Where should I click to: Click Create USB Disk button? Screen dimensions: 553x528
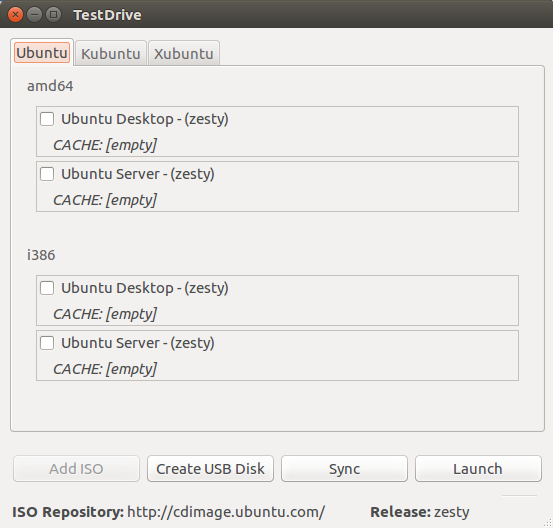[210, 469]
